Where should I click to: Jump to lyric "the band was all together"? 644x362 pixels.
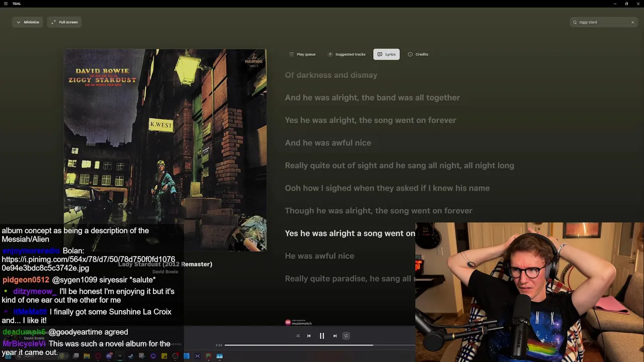(x=411, y=98)
